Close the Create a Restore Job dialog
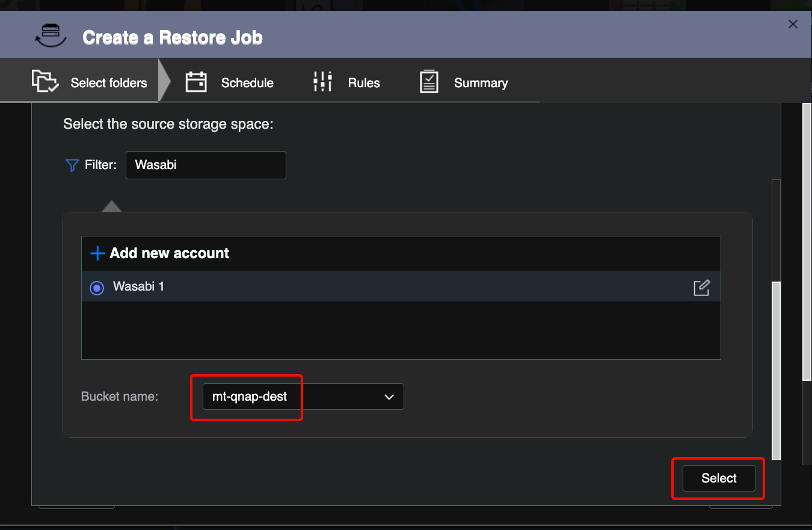The image size is (812, 530). 793,24
